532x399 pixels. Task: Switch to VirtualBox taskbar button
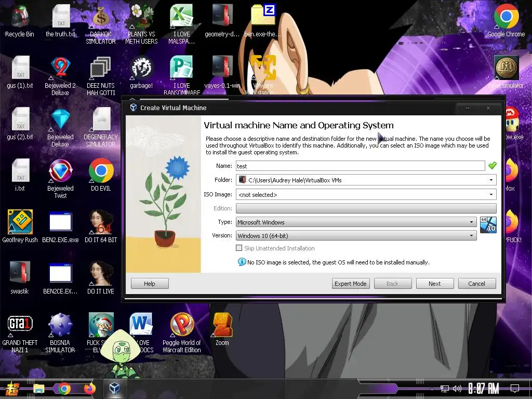tap(114, 389)
